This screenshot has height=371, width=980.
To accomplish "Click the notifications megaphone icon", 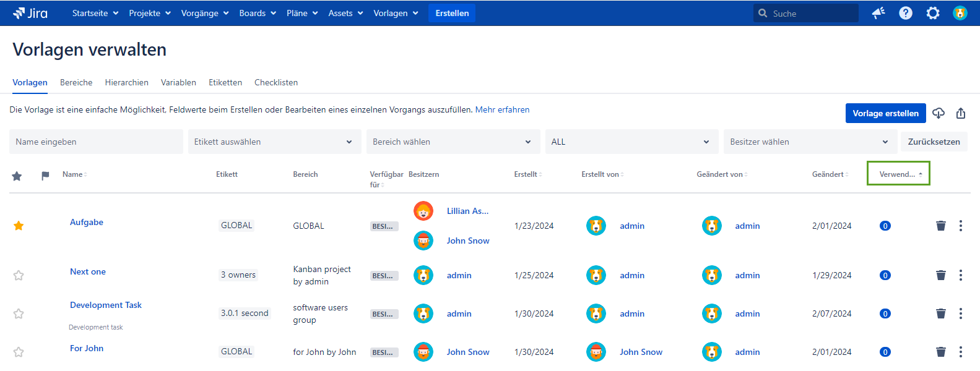I will pos(878,13).
